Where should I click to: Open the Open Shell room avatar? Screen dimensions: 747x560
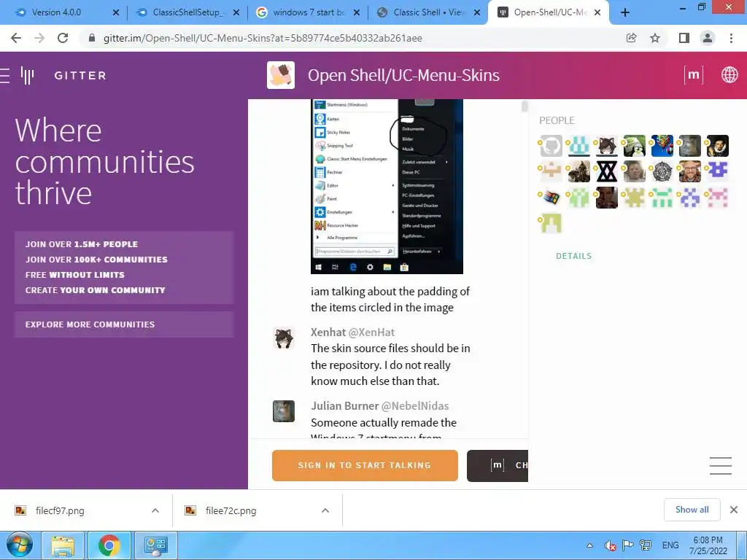(x=281, y=75)
